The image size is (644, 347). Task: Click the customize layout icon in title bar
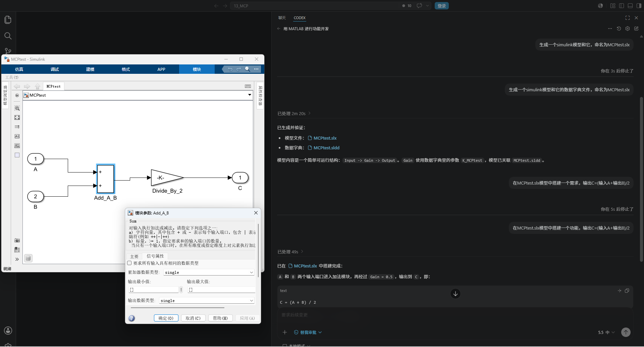click(x=613, y=6)
